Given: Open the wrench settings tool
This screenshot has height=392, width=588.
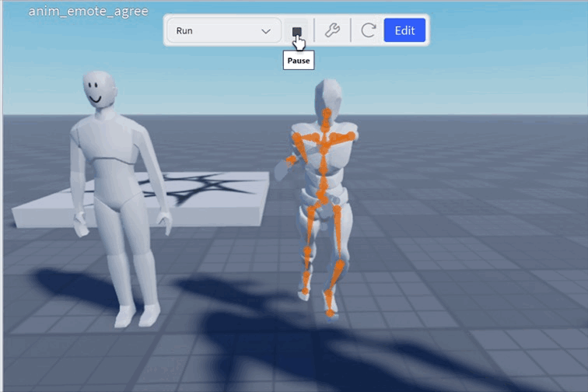Looking at the screenshot, I should point(332,30).
